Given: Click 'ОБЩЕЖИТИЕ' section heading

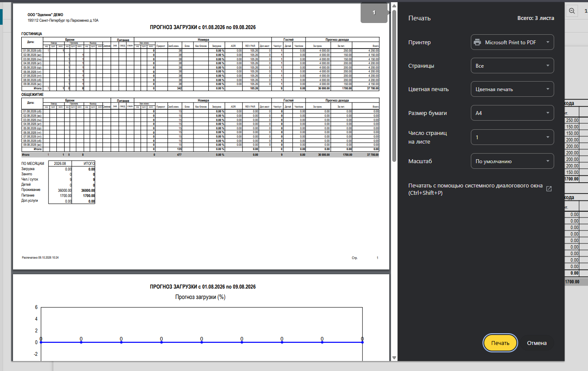Looking at the screenshot, I should (x=33, y=94).
